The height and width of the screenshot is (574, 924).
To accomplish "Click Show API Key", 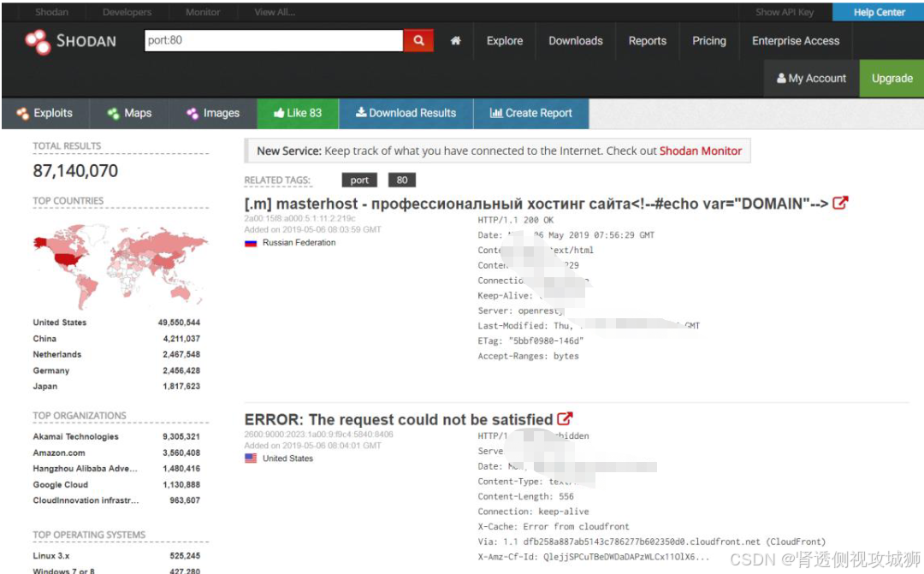I will [785, 12].
